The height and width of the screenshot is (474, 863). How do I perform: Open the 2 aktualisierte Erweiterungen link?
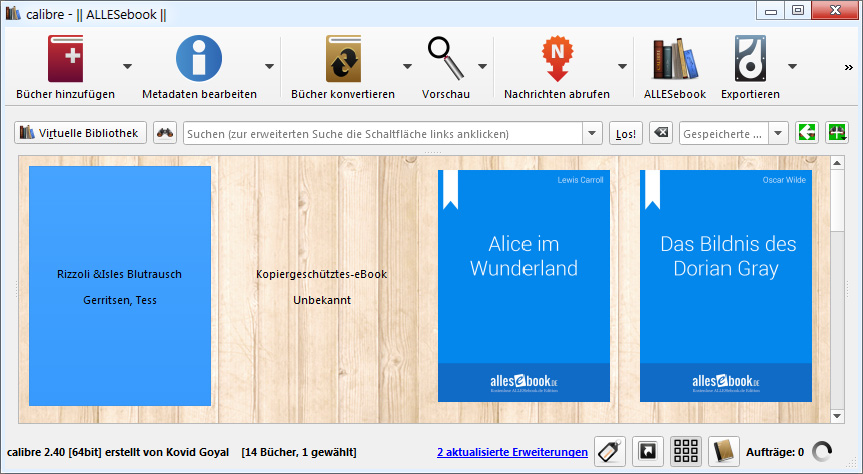point(512,452)
